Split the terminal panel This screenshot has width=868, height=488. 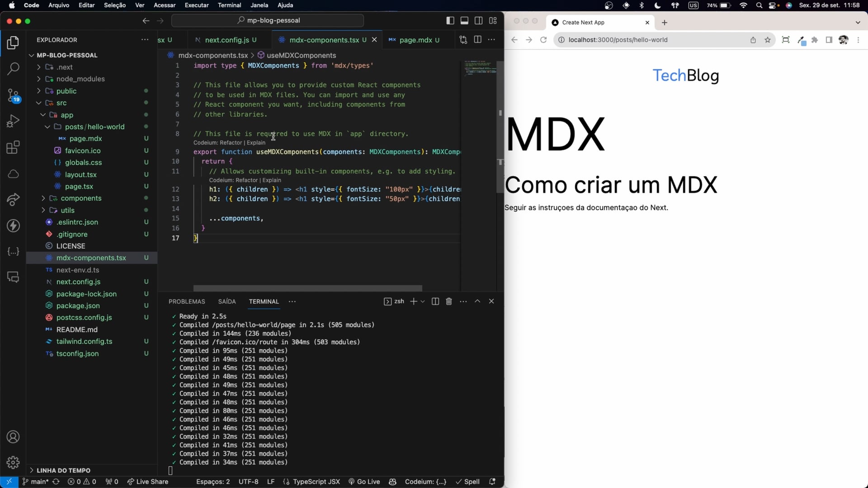point(435,301)
